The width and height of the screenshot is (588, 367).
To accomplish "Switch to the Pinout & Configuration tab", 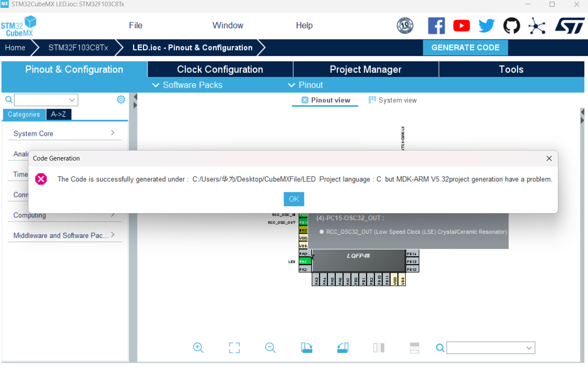I will point(74,69).
